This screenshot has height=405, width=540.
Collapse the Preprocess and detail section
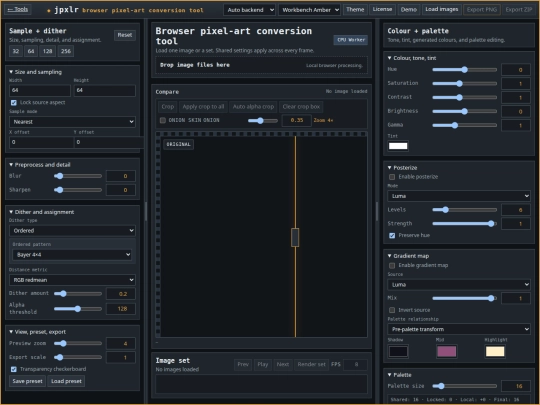[x=40, y=165]
